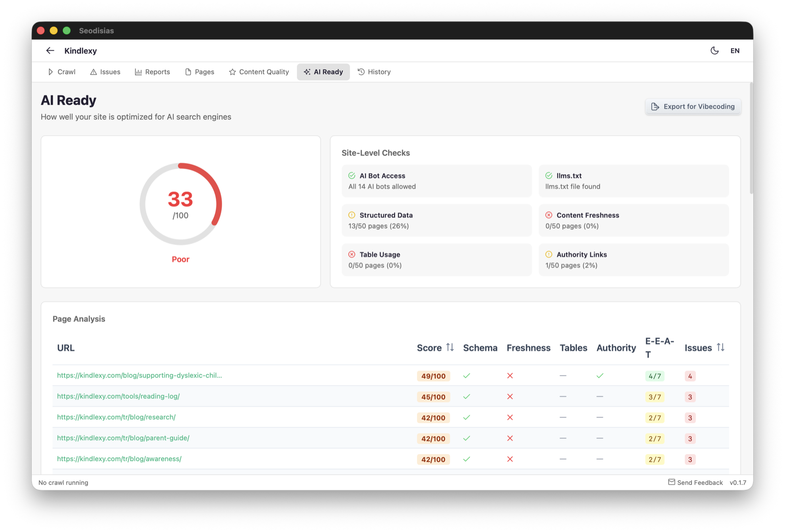Click the Pages document icon
Image resolution: width=785 pixels, height=532 pixels.
(188, 72)
